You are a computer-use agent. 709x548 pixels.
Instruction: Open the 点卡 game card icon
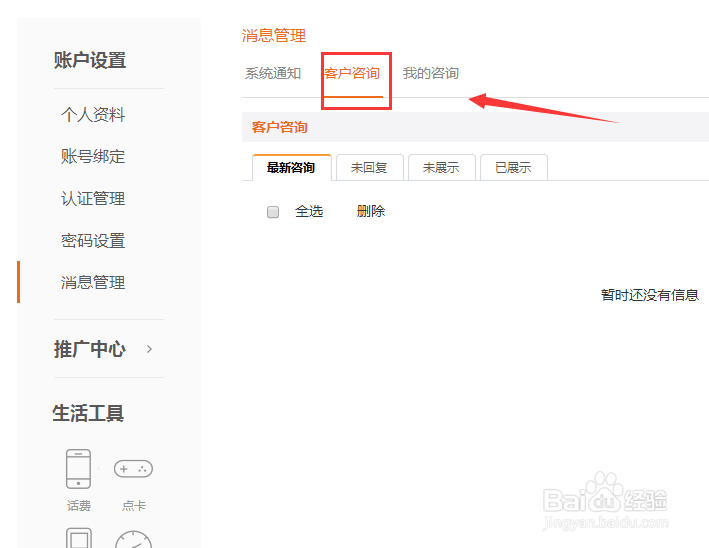[x=133, y=469]
